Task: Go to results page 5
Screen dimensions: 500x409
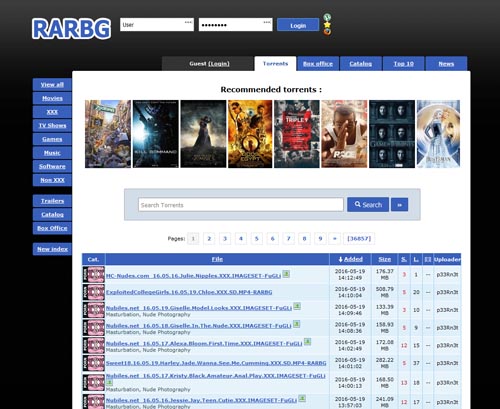Action: tap(257, 239)
